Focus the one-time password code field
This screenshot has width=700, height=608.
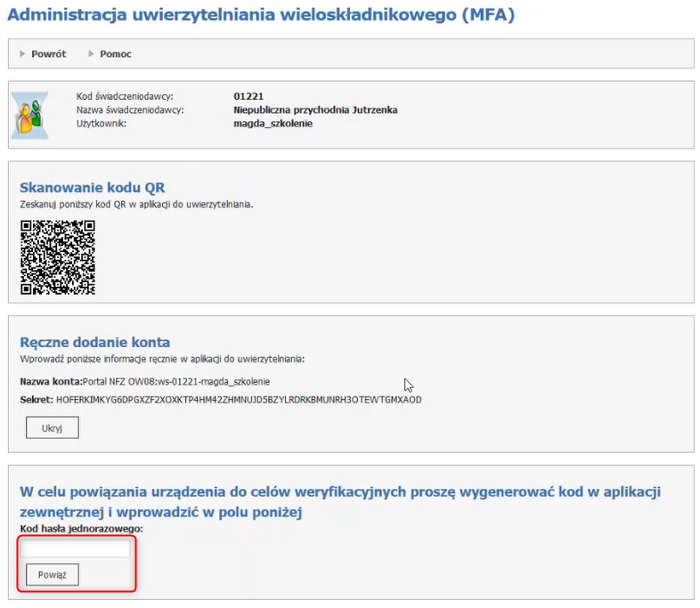[x=75, y=549]
